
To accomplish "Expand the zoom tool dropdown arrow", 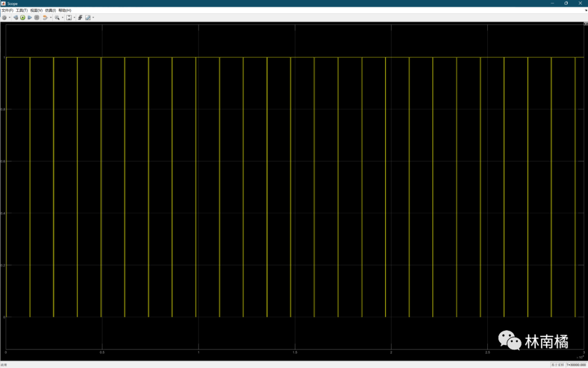I will point(63,17).
